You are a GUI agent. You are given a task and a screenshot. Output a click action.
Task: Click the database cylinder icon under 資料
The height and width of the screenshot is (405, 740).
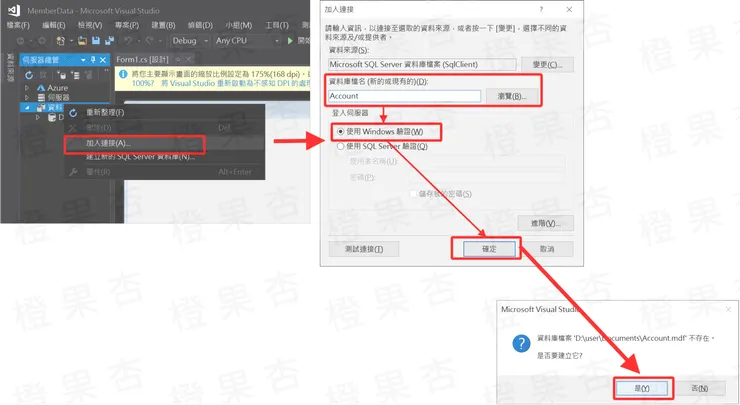tap(52, 117)
